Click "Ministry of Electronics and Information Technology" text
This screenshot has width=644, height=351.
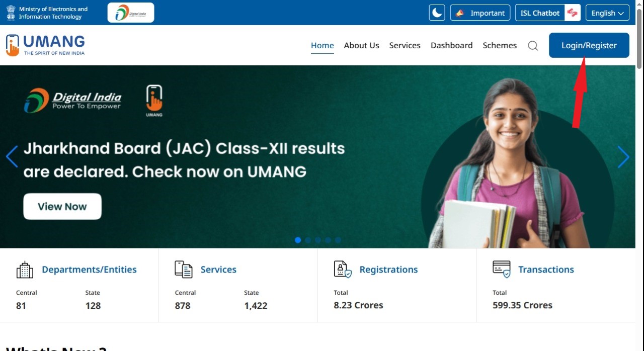tap(53, 13)
